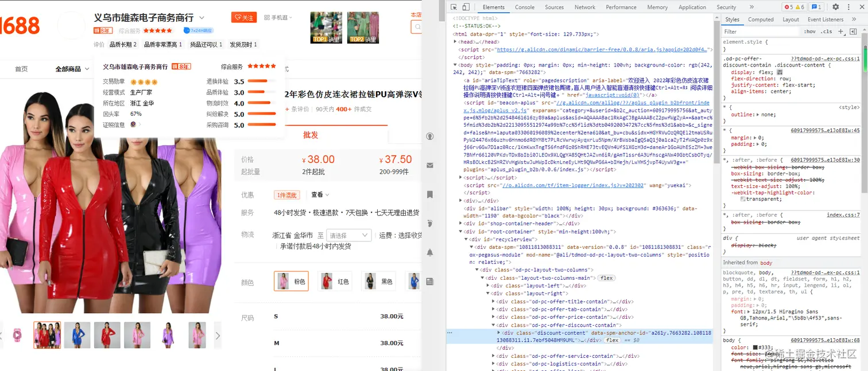Expand the od-pc-offer-title-contain div
Image resolution: width=868 pixels, height=371 pixels.
pos(493,302)
